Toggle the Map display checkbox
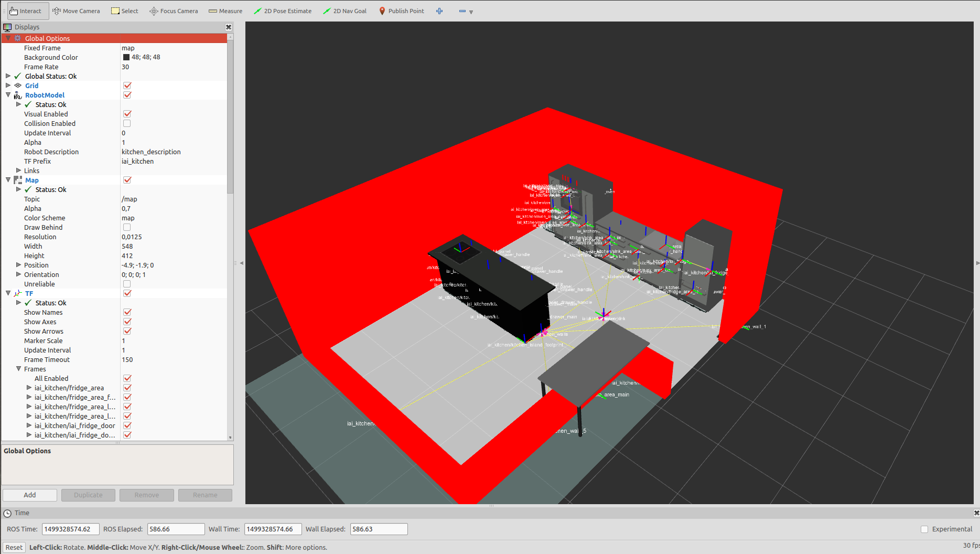This screenshot has height=554, width=980. tap(127, 180)
